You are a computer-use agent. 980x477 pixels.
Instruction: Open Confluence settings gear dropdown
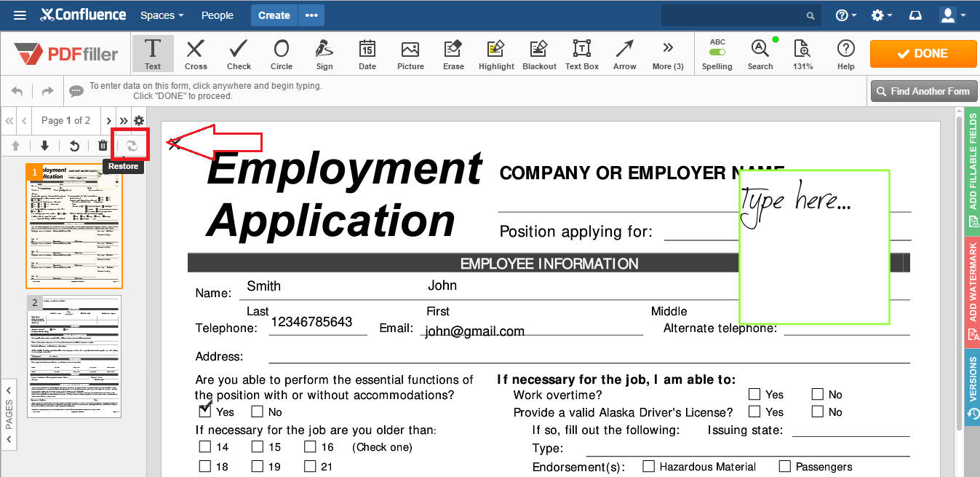tap(882, 15)
